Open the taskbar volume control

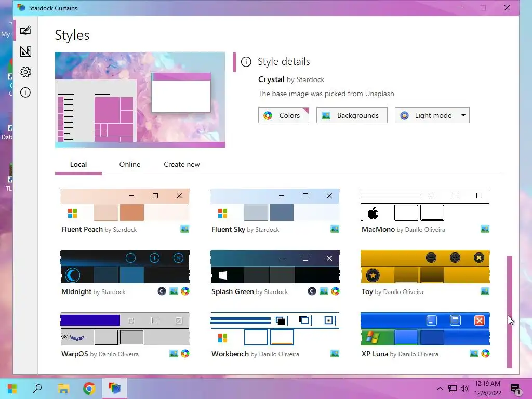pos(464,389)
